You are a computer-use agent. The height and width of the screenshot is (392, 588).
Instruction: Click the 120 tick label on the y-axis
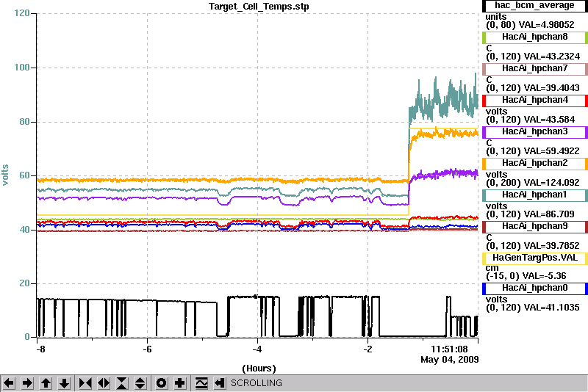click(x=22, y=13)
